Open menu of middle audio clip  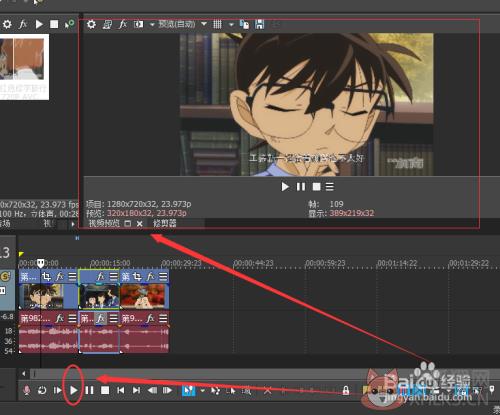[x=114, y=319]
